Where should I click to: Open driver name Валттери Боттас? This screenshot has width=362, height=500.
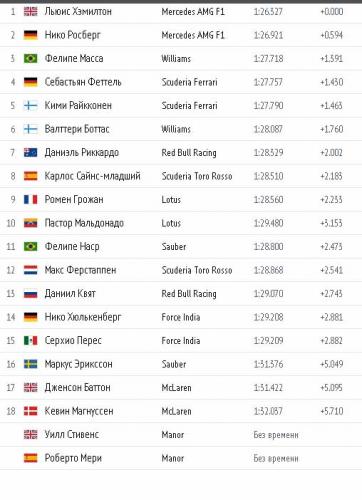tap(77, 129)
